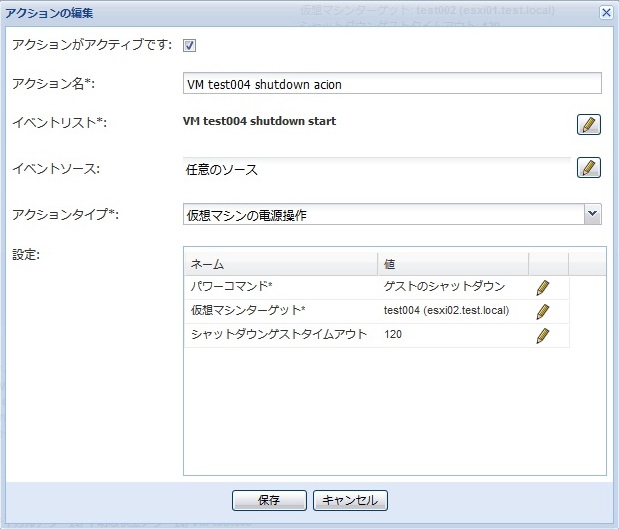Close the アクションの編集 dialog
The height and width of the screenshot is (529, 619).
pyautogui.click(x=606, y=12)
